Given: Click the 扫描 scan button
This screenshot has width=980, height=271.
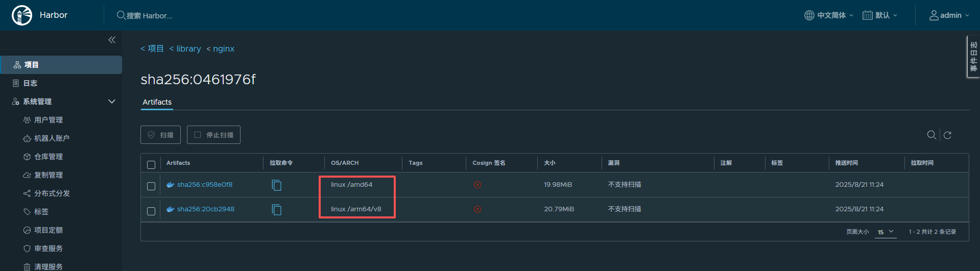Looking at the screenshot, I should [160, 135].
